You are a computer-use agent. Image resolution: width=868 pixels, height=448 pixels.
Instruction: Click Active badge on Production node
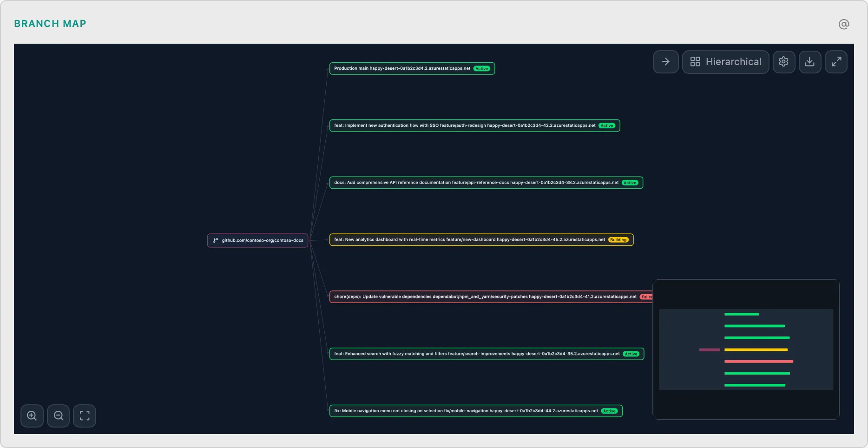481,69
